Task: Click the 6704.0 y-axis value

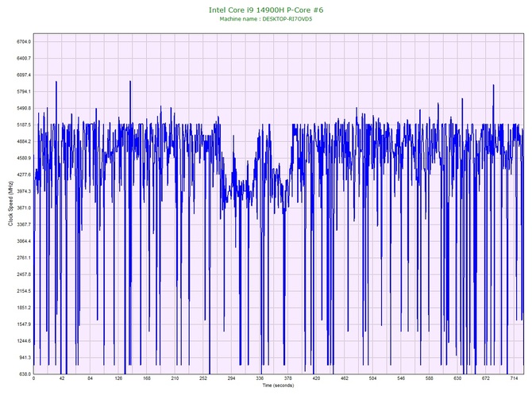Action: coord(24,42)
